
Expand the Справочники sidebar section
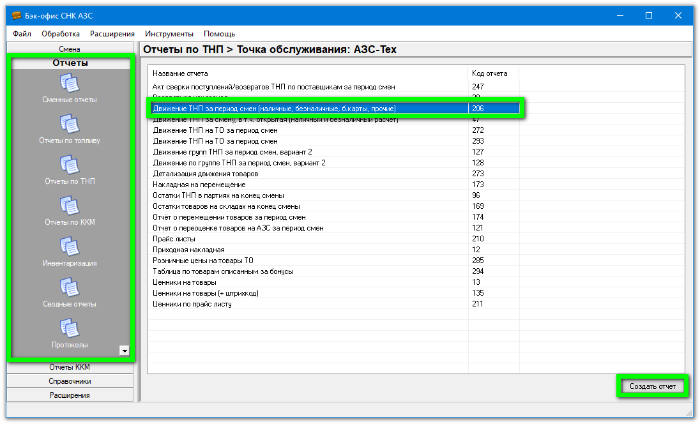click(x=70, y=381)
